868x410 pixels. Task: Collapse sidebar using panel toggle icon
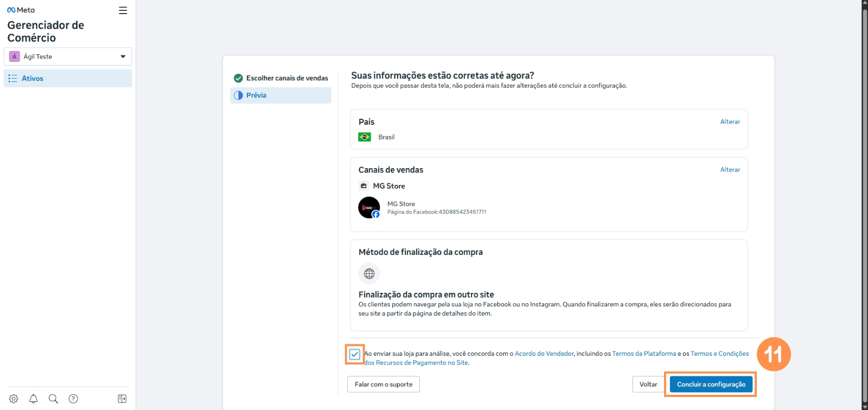pos(122,399)
